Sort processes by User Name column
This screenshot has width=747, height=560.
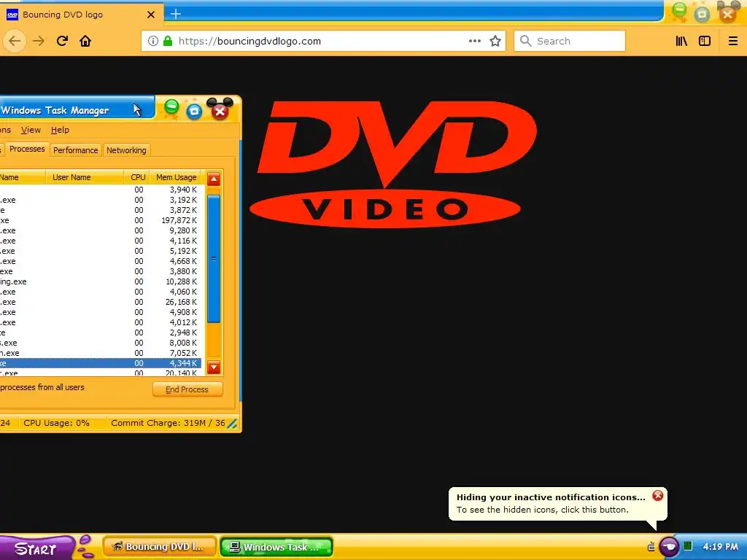(x=85, y=177)
